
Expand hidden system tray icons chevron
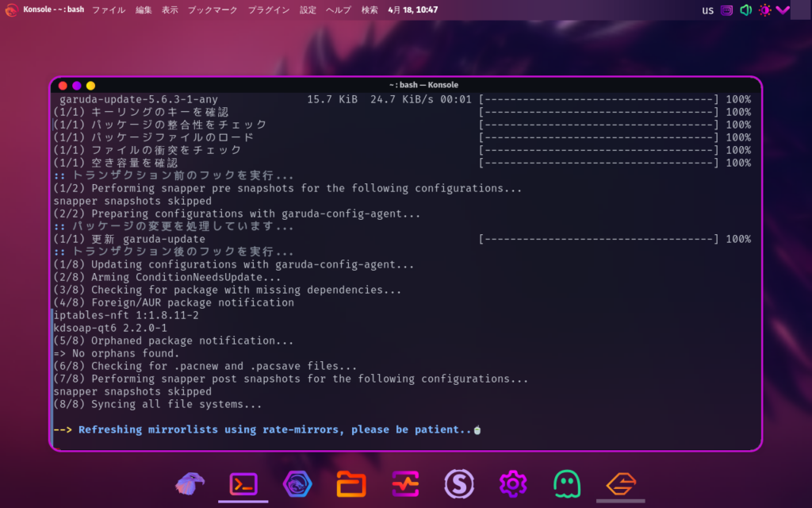pyautogui.click(x=783, y=10)
